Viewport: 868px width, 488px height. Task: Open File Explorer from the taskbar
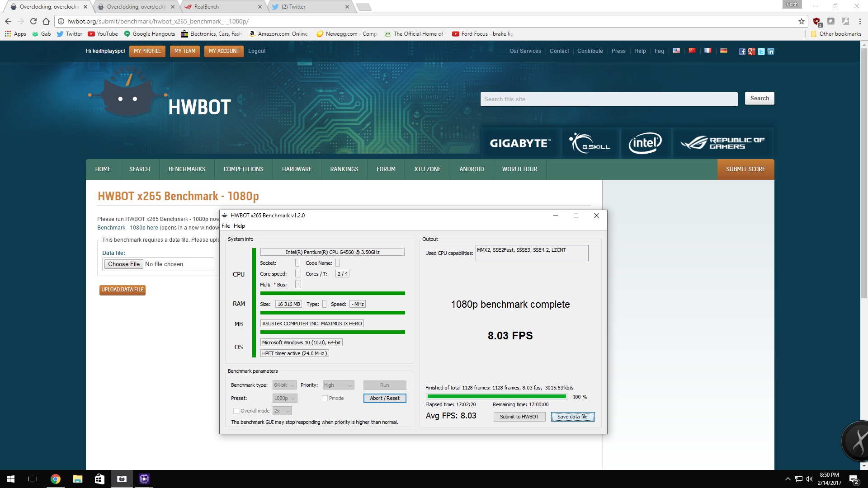77,479
